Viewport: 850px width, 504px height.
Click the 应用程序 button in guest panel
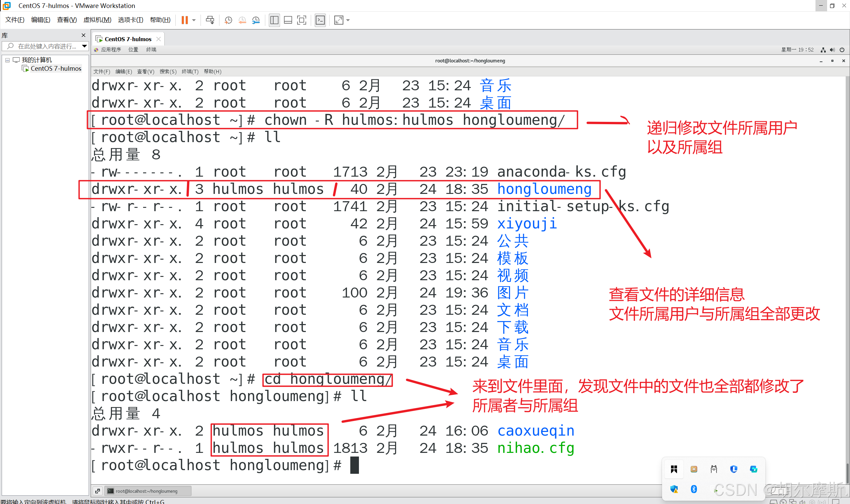click(110, 49)
